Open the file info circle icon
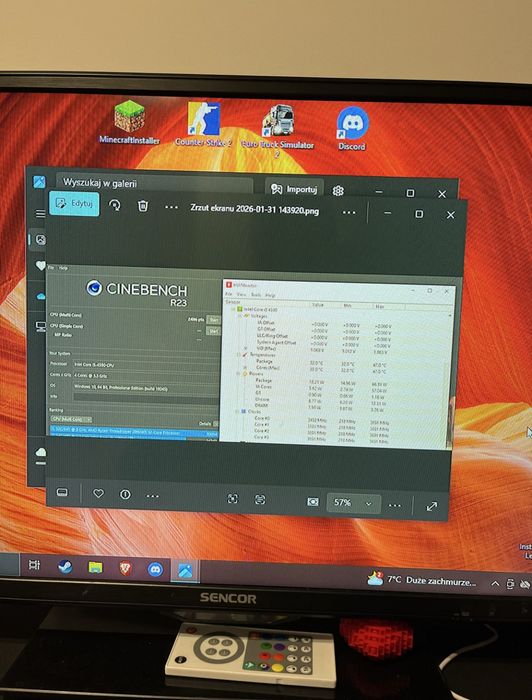Viewport: 532px width, 700px height. point(125,494)
